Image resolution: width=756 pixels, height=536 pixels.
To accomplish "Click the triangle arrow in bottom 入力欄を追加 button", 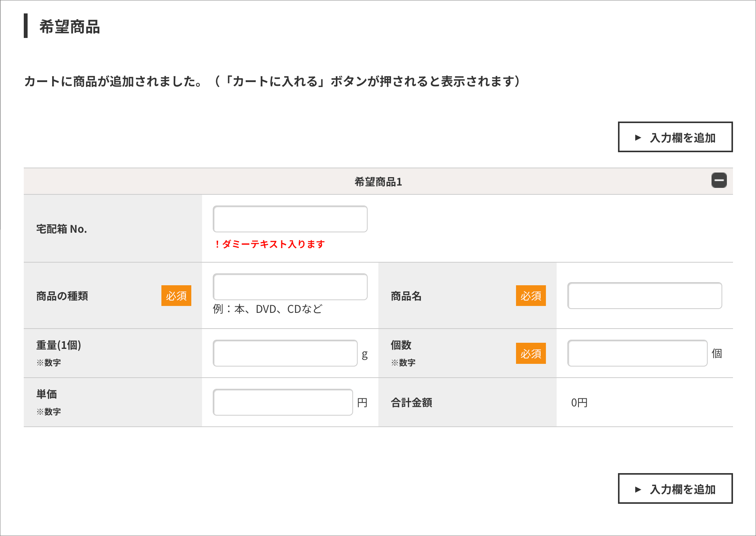I will [638, 489].
